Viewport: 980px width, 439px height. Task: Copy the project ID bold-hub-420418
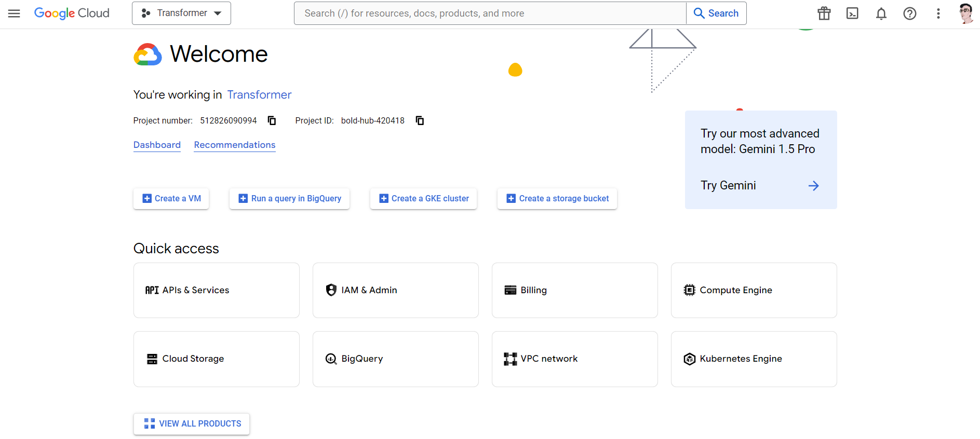pos(420,120)
